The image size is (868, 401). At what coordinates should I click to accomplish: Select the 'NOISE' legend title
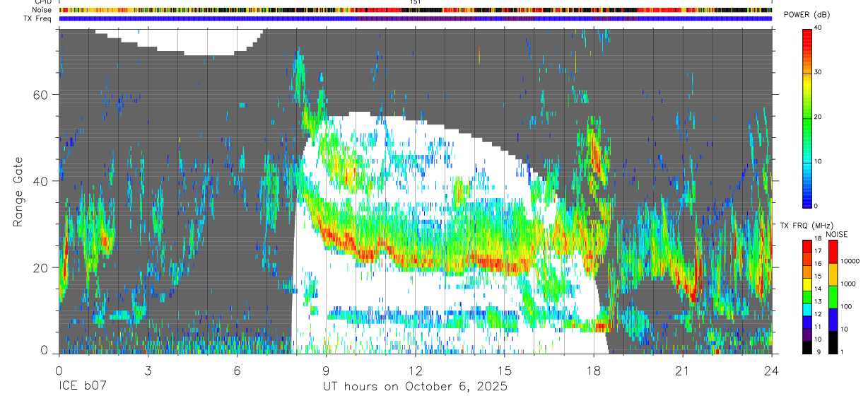click(835, 234)
